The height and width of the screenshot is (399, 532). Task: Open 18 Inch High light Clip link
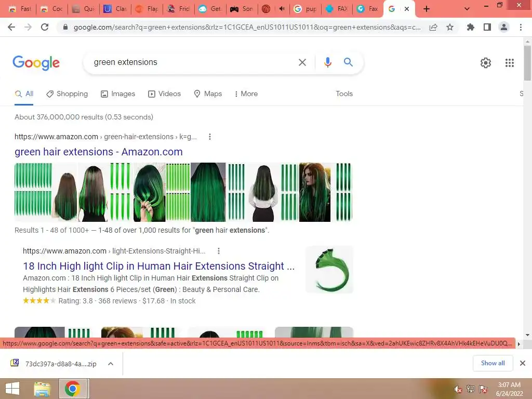[x=159, y=266]
